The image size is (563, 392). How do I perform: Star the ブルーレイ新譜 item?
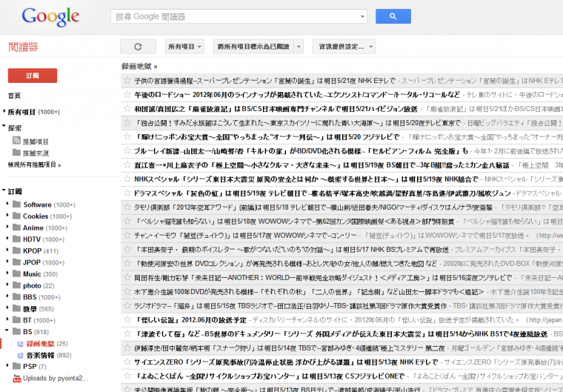point(127,150)
